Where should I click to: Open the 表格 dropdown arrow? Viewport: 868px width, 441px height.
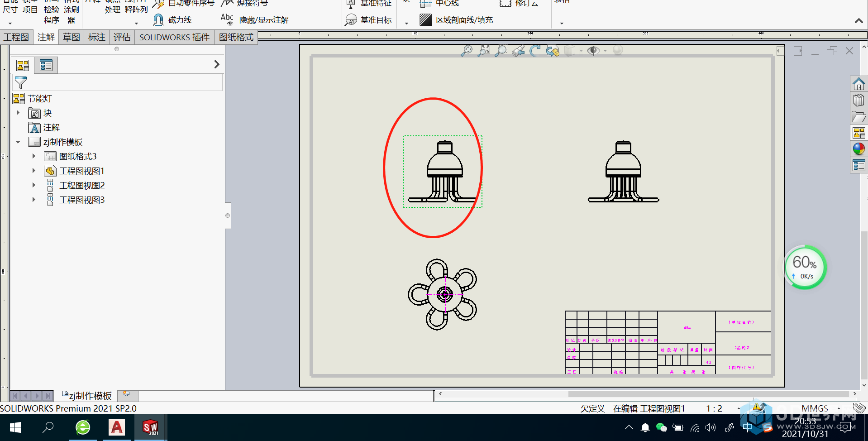[562, 24]
